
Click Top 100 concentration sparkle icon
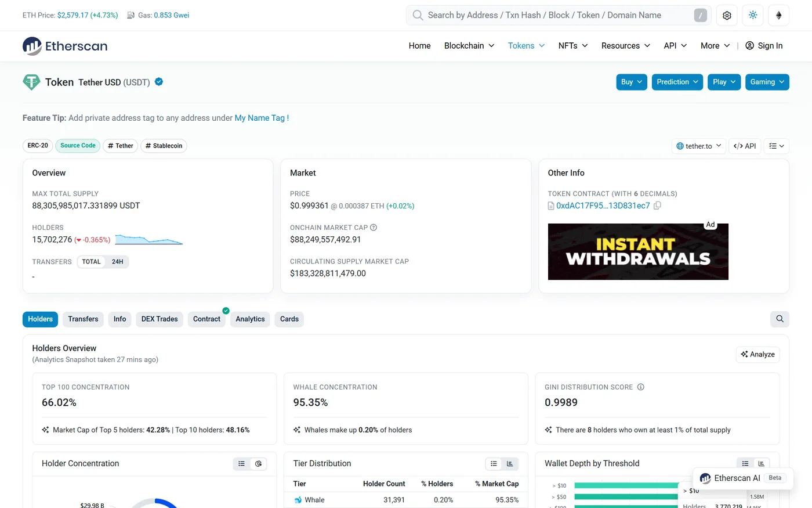point(45,430)
